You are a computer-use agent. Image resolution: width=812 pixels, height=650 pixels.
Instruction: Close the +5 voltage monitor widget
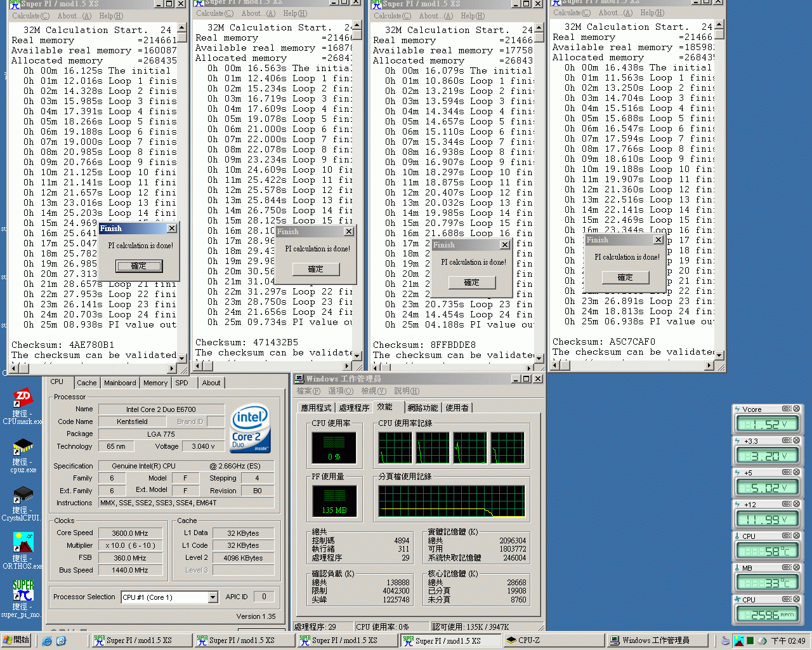797,472
